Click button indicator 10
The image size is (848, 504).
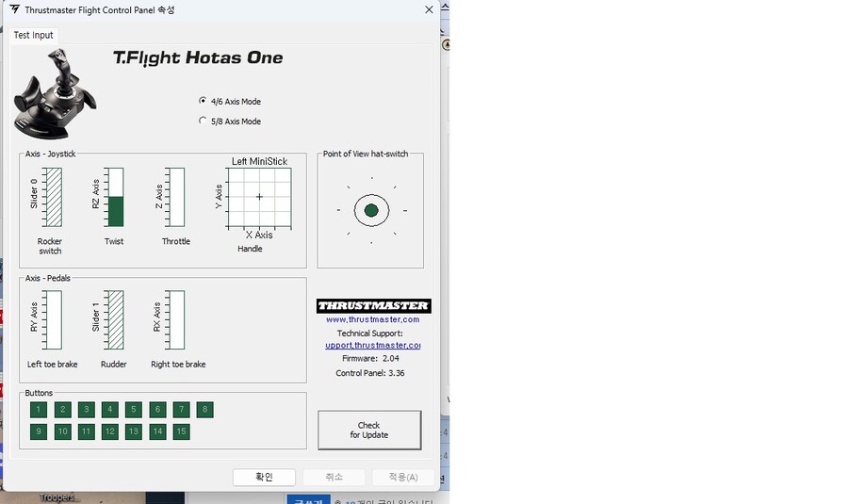pos(63,431)
